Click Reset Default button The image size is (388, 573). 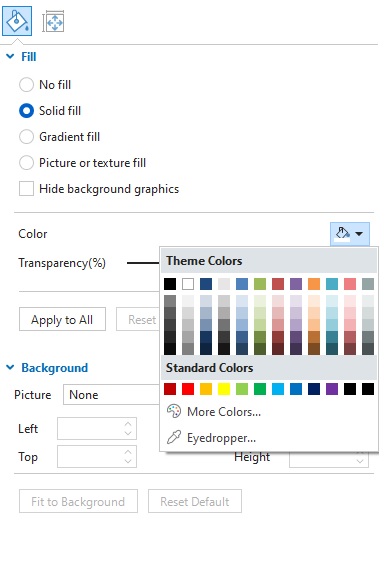pos(195,501)
